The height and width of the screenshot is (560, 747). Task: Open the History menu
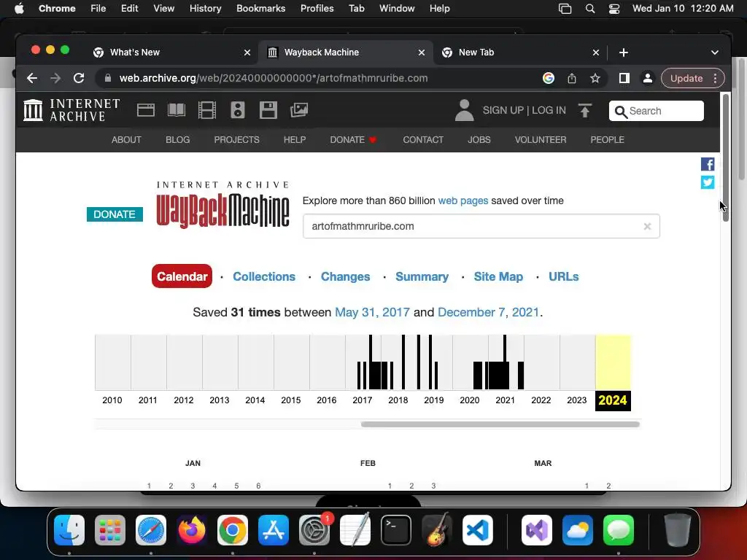coord(205,9)
